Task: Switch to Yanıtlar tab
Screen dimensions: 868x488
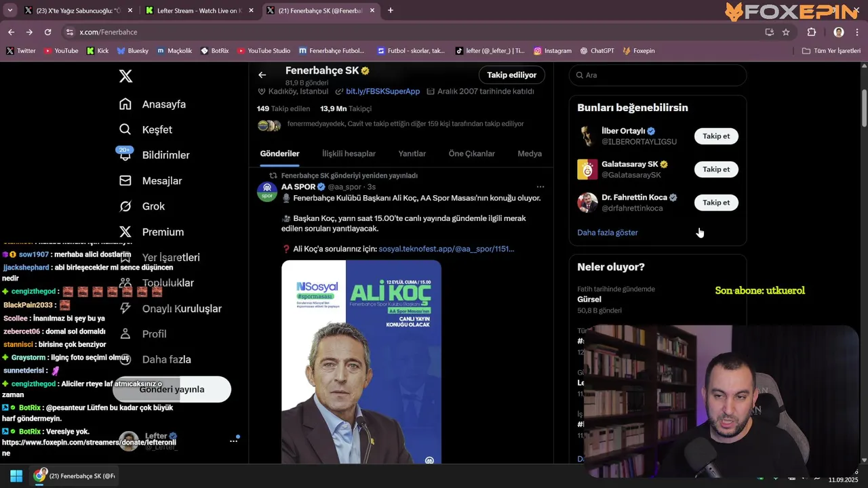Action: tap(412, 154)
